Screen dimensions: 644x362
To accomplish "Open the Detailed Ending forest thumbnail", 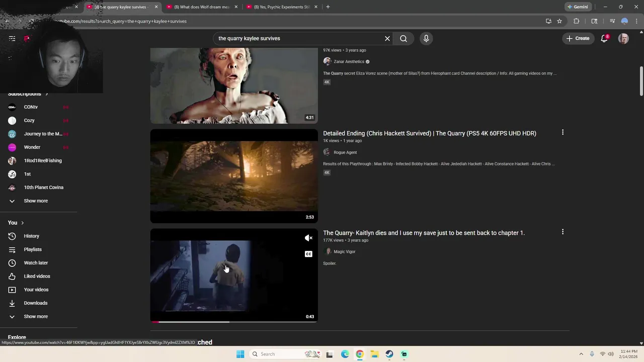I will 234,176.
